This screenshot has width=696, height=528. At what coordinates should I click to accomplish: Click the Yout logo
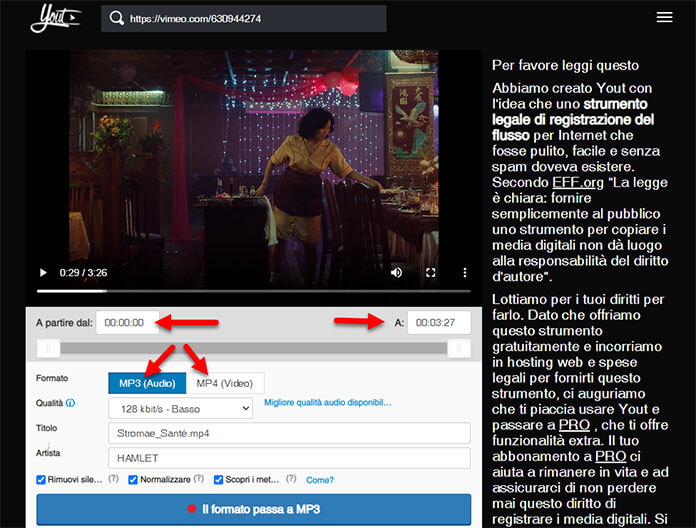56,19
